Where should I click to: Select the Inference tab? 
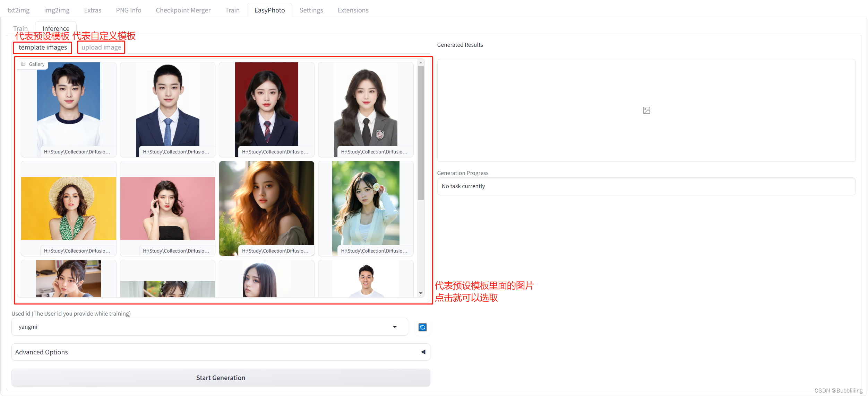[55, 28]
